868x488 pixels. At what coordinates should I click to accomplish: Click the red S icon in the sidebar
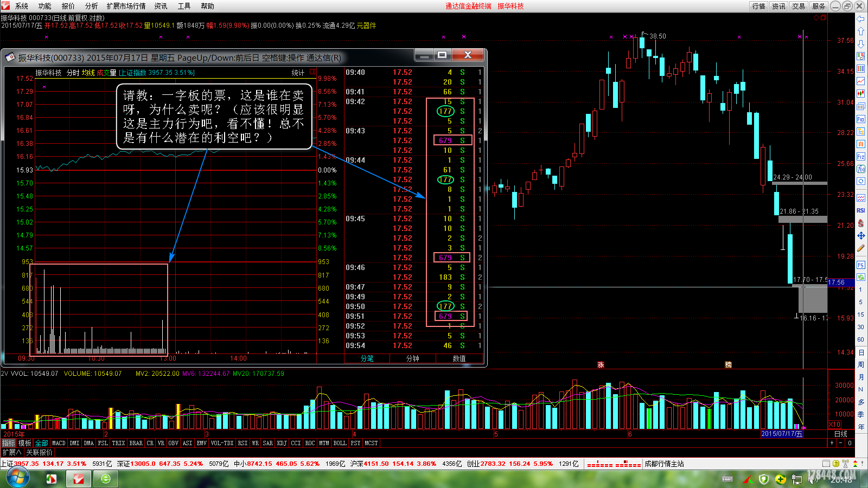coord(861,223)
